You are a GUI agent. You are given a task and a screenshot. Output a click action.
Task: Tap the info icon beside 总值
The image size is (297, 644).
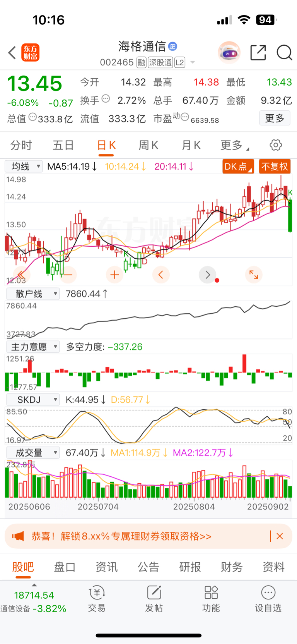coord(33,117)
